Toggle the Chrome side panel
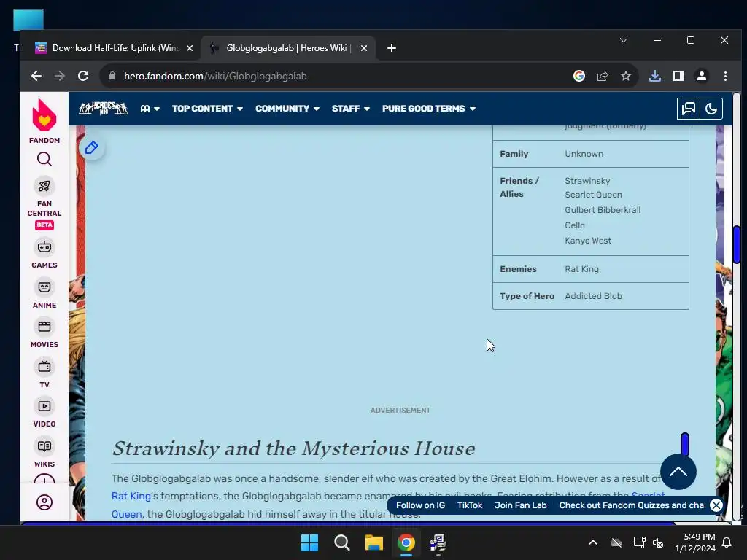This screenshot has width=747, height=560. point(678,76)
